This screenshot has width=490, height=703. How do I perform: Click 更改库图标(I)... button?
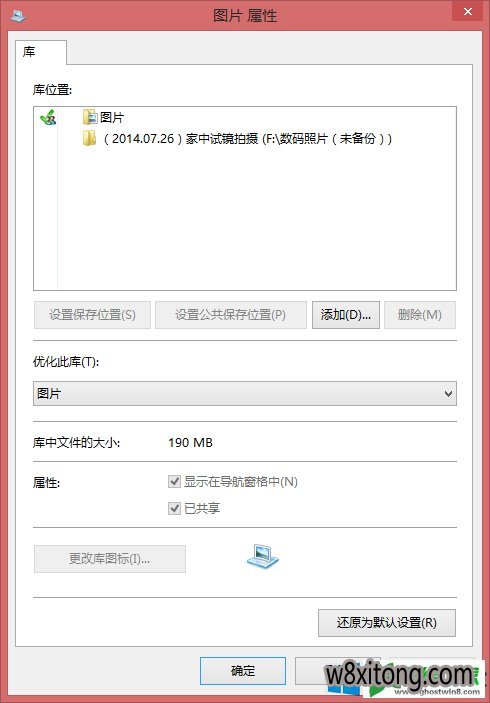tap(110, 559)
